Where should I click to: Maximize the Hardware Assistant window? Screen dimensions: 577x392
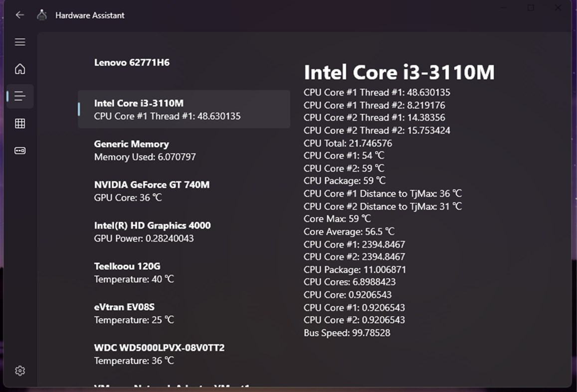pos(531,8)
